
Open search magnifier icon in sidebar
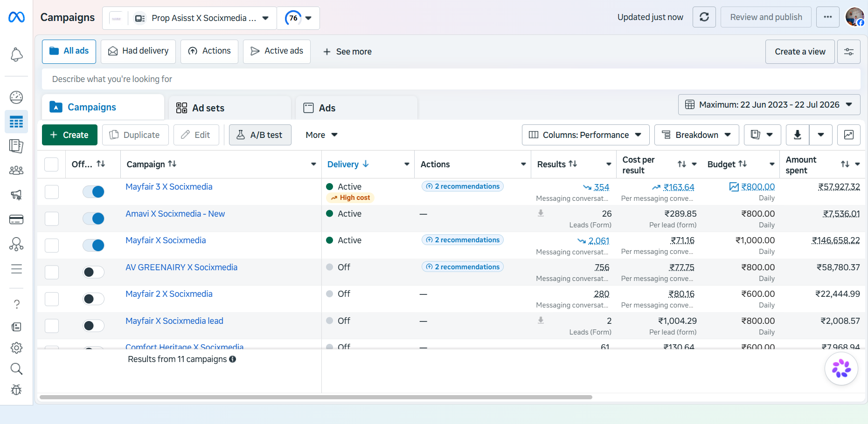tap(16, 369)
